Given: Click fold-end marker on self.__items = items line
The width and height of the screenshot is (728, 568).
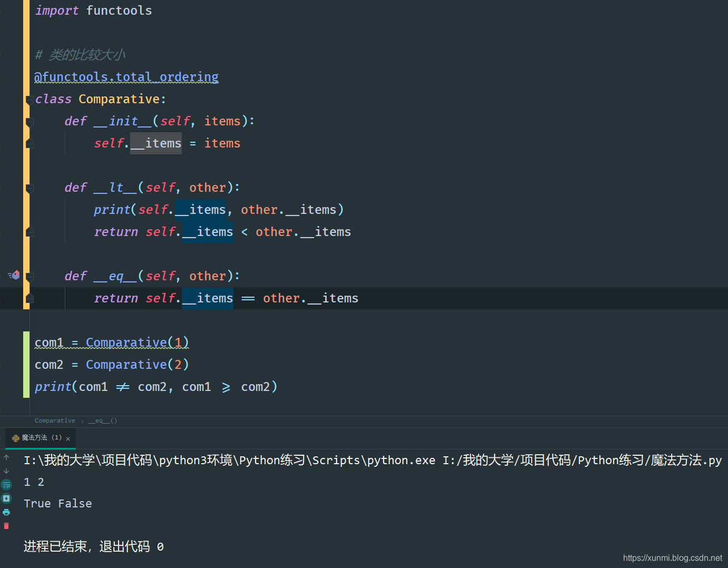Looking at the screenshot, I should pyautogui.click(x=29, y=144).
